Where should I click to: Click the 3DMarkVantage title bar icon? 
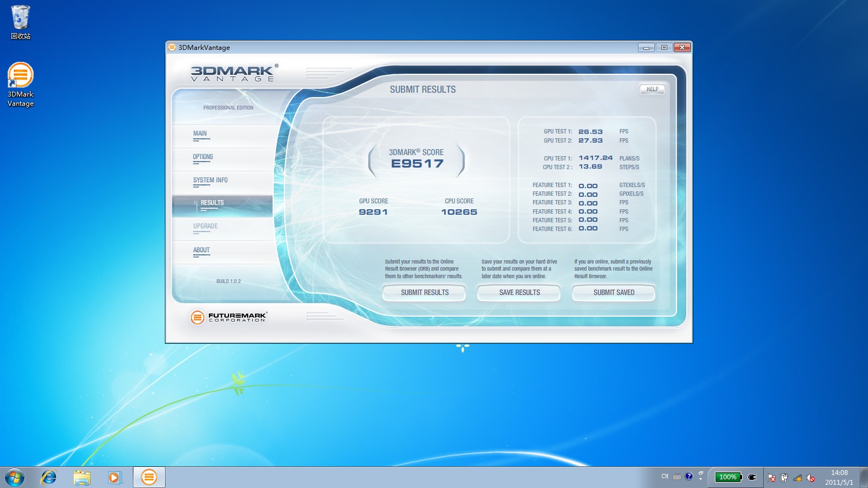pos(172,47)
